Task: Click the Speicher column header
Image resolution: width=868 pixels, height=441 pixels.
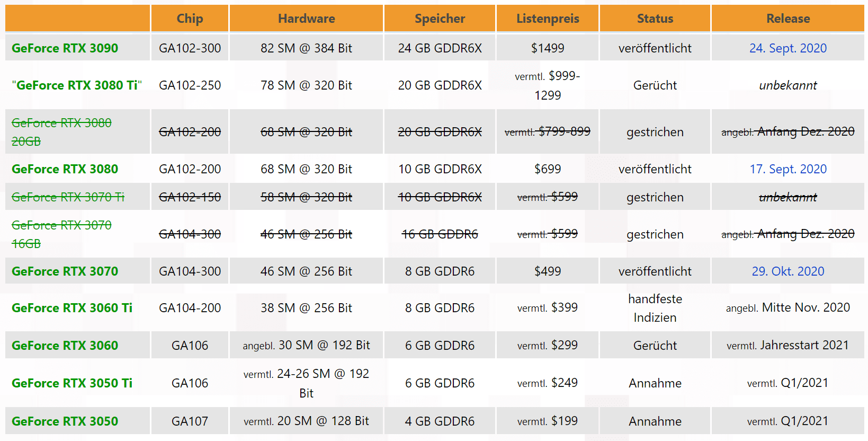Action: click(x=440, y=19)
